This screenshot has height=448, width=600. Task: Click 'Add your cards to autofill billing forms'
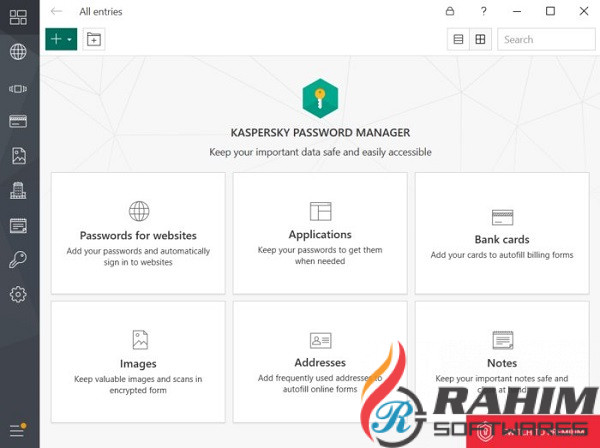[x=502, y=255]
